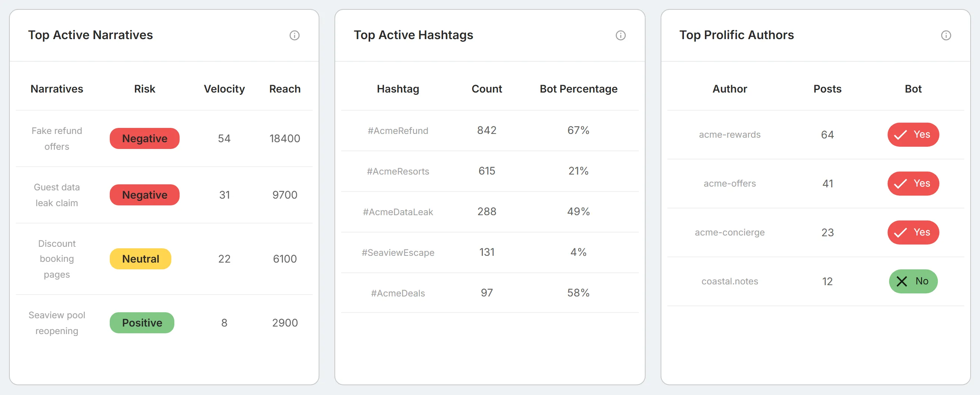
Task: Open the Guest data leak claim narrative
Action: point(57,195)
